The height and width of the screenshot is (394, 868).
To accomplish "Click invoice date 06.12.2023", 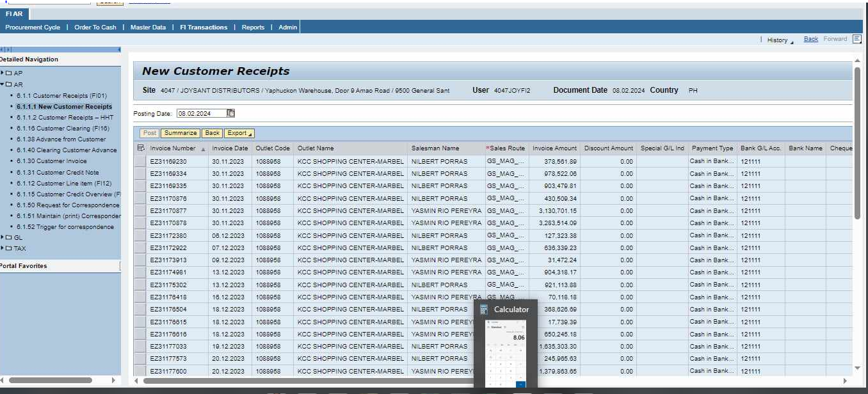I will click(228, 235).
